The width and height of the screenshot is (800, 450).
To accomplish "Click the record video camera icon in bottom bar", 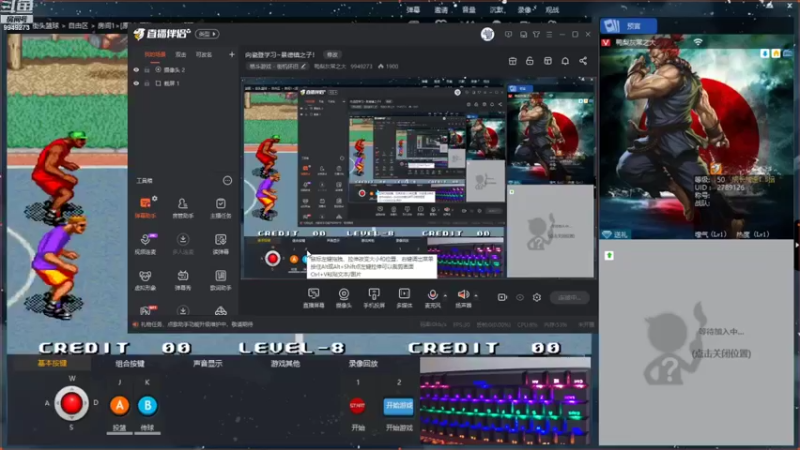I will tap(502, 297).
